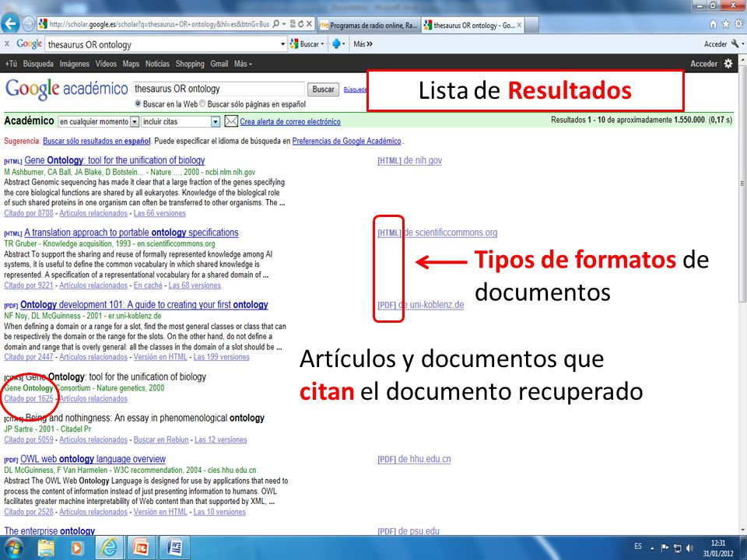Open Gmail in Google bar

[x=219, y=63]
